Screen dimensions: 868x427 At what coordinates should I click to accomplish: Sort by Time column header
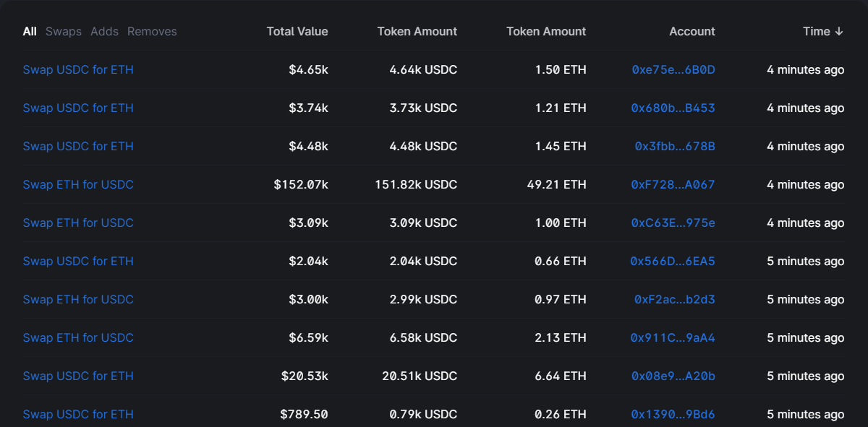coord(823,31)
